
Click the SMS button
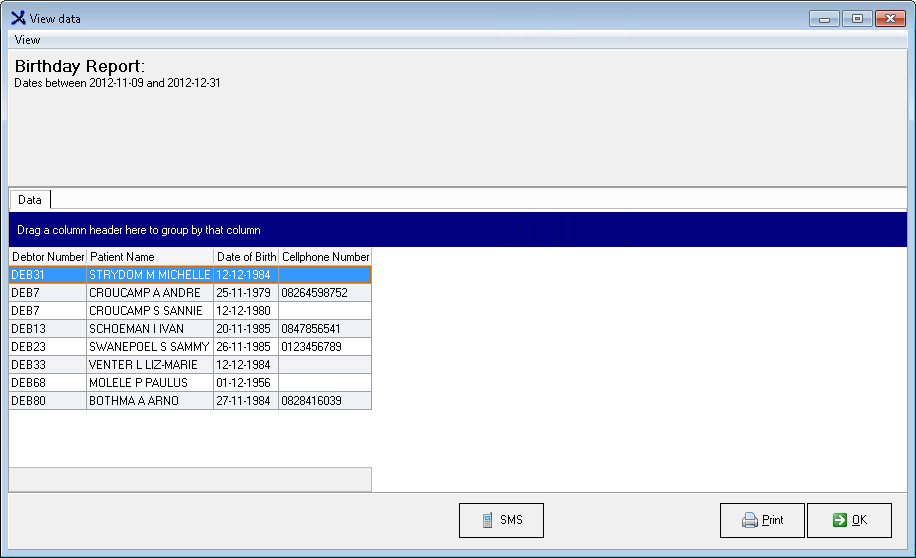pyautogui.click(x=501, y=520)
